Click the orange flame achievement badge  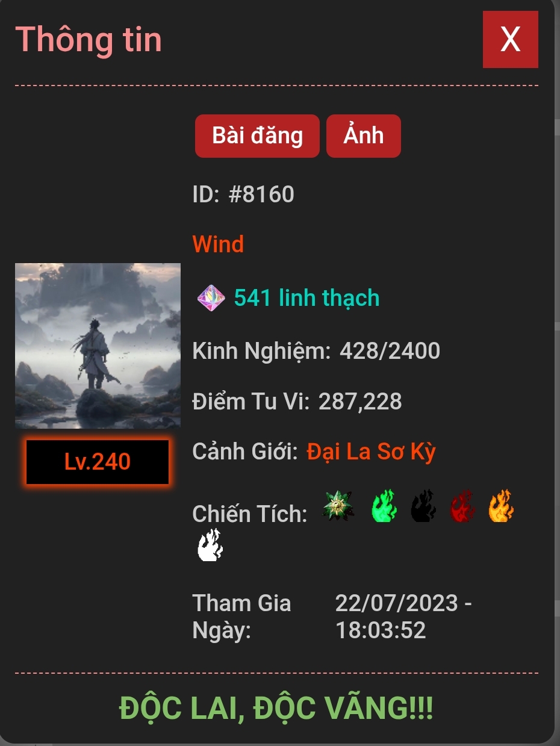501,505
